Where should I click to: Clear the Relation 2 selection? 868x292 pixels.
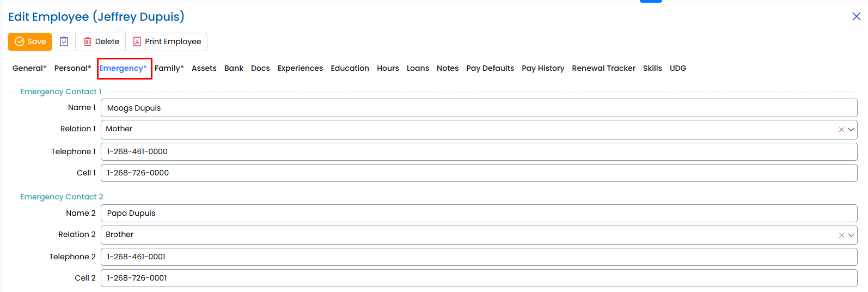pos(841,235)
